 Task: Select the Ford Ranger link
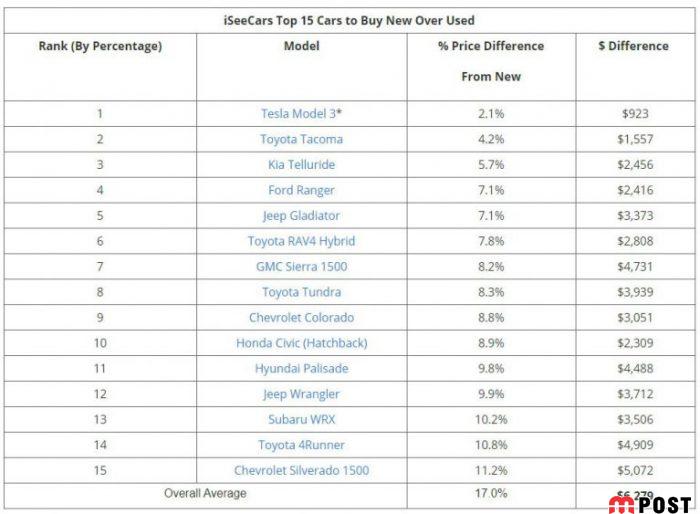click(x=301, y=190)
